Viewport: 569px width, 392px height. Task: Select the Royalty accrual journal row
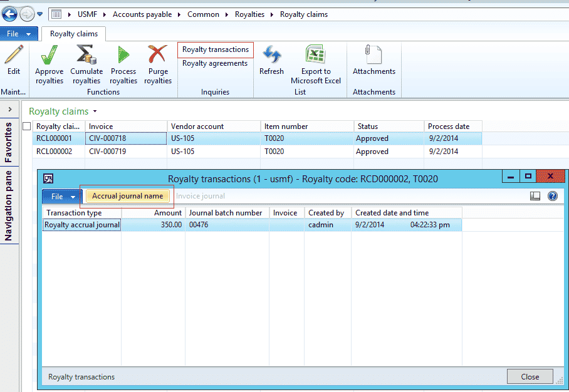click(252, 225)
